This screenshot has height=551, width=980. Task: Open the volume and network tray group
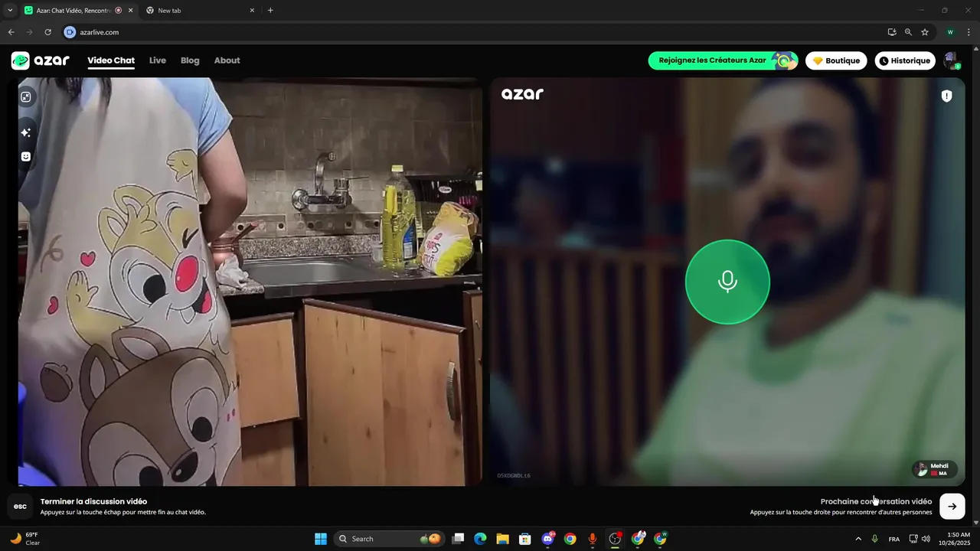pyautogui.click(x=920, y=539)
